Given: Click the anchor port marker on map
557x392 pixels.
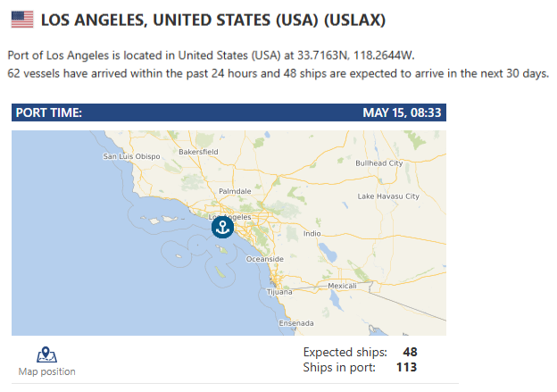Looking at the screenshot, I should (x=222, y=227).
